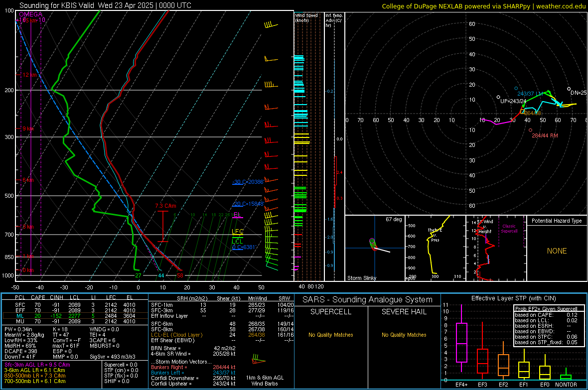Click the PW = 0.34in value
The width and height of the screenshot is (588, 390).
pos(18,329)
